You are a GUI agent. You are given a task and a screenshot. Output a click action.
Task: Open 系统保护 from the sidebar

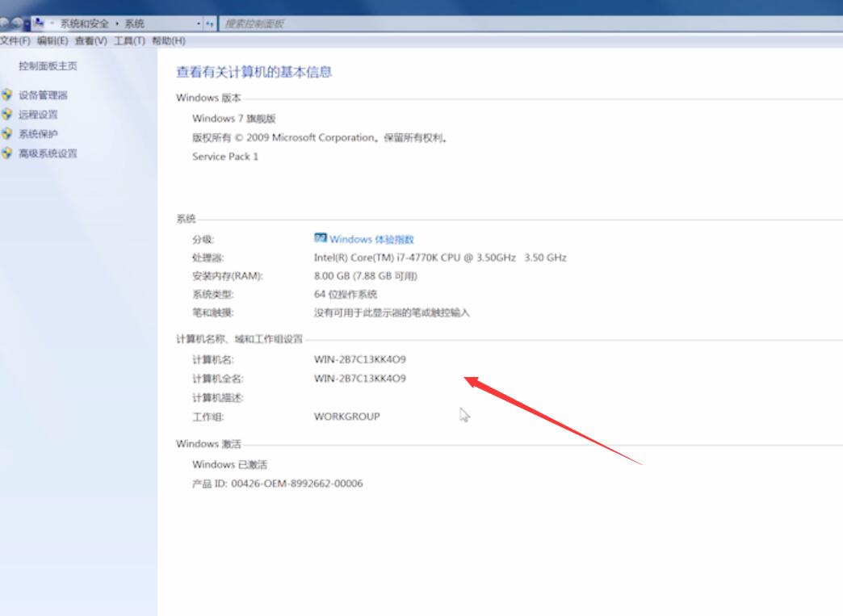click(38, 134)
